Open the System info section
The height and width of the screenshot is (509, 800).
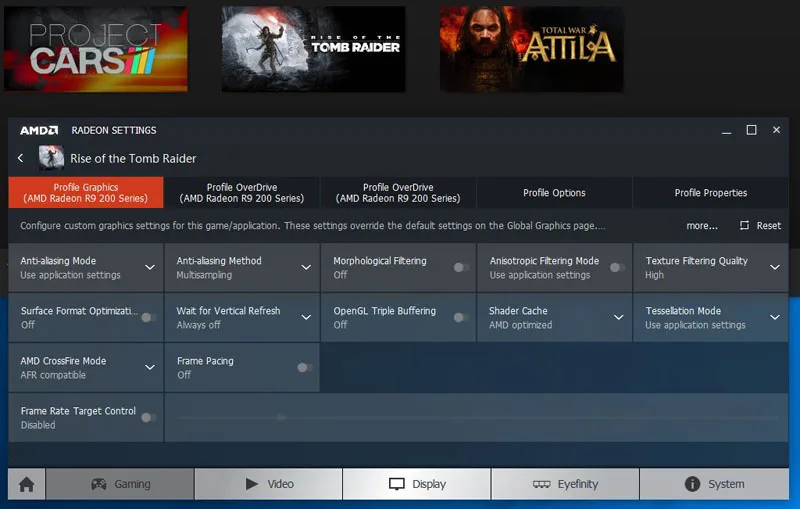click(x=713, y=484)
